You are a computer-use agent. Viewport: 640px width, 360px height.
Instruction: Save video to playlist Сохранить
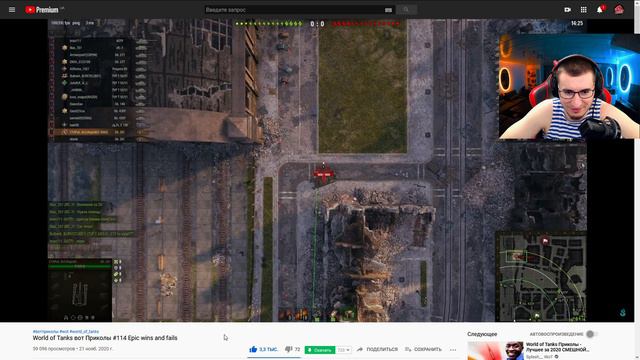(x=423, y=349)
